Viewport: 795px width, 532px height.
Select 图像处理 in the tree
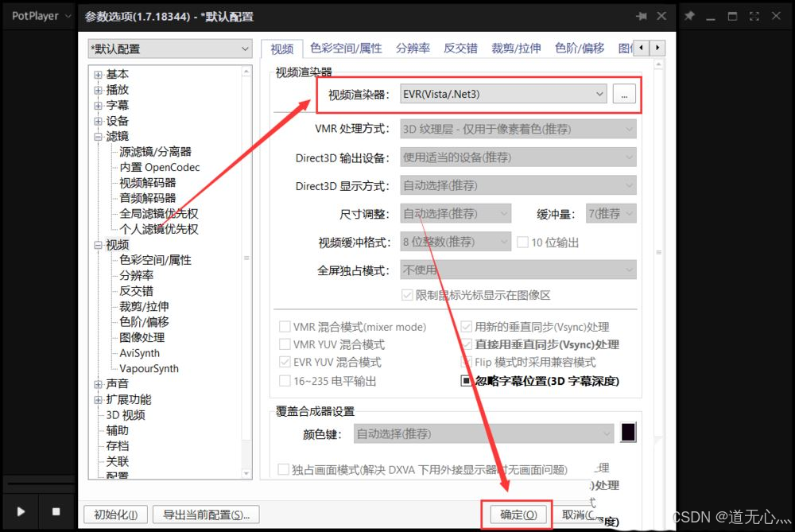pos(142,338)
